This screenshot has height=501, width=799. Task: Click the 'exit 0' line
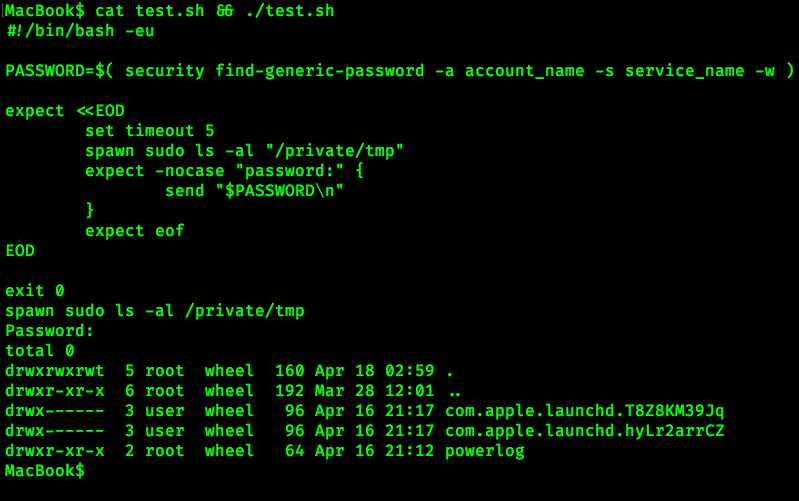pos(35,290)
